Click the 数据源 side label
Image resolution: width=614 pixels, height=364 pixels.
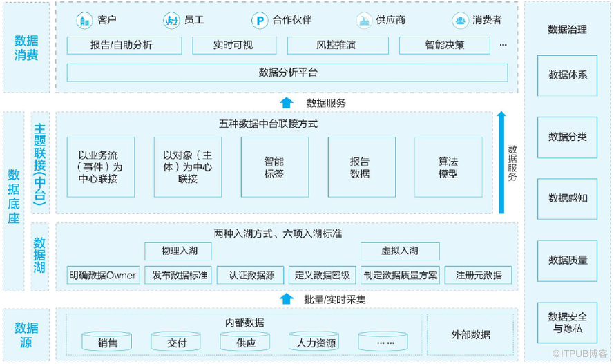coord(26,335)
